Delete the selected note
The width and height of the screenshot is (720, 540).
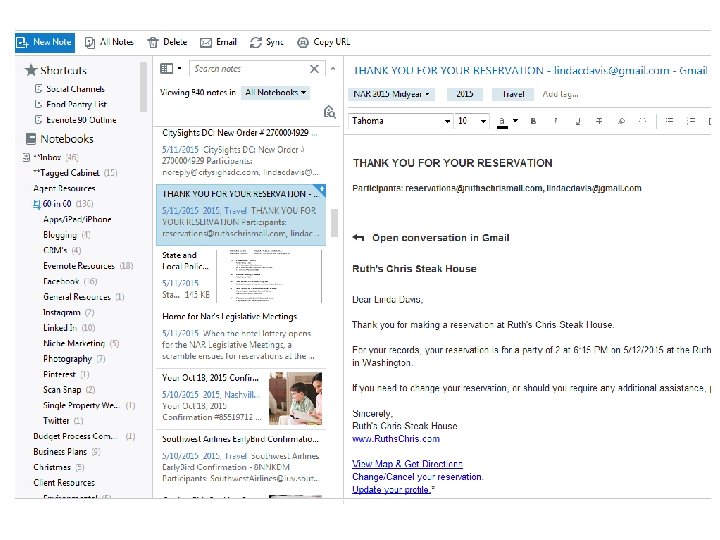pos(167,42)
